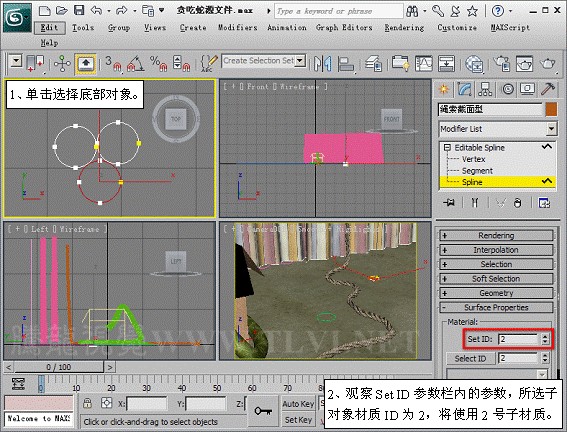
Task: Open Rendered Frame Window icon
Action: [524, 64]
